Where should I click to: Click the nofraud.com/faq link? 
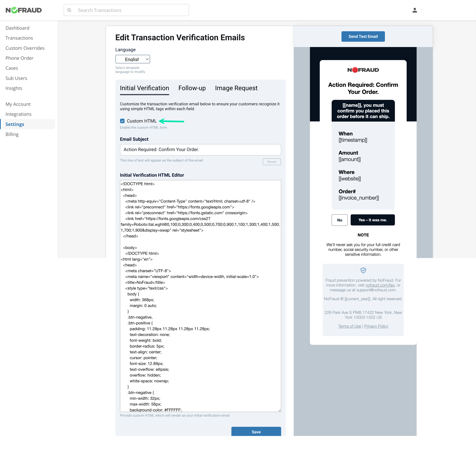click(380, 285)
